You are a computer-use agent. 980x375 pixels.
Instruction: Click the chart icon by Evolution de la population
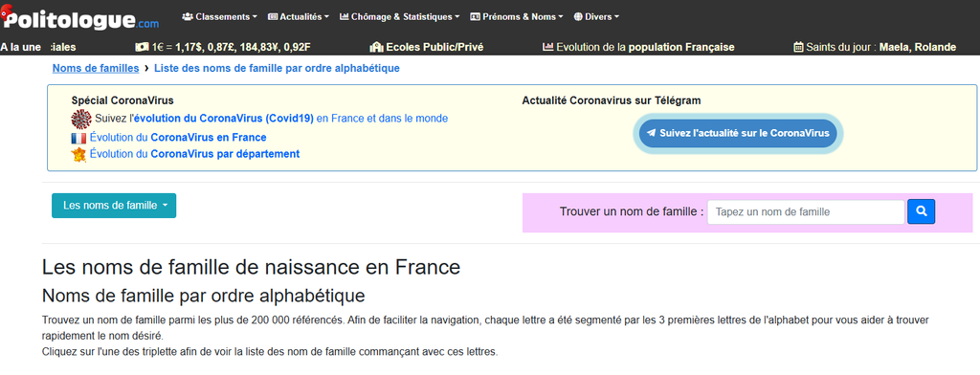(548, 47)
